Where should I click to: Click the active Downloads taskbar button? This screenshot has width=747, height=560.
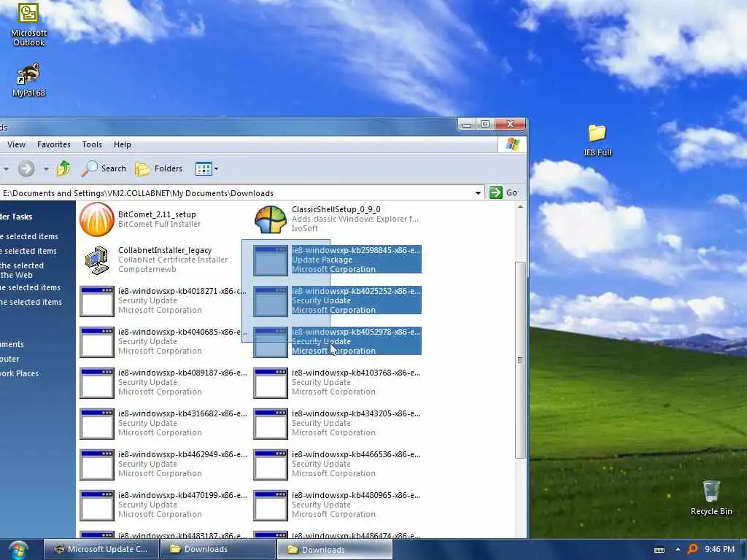(x=335, y=550)
